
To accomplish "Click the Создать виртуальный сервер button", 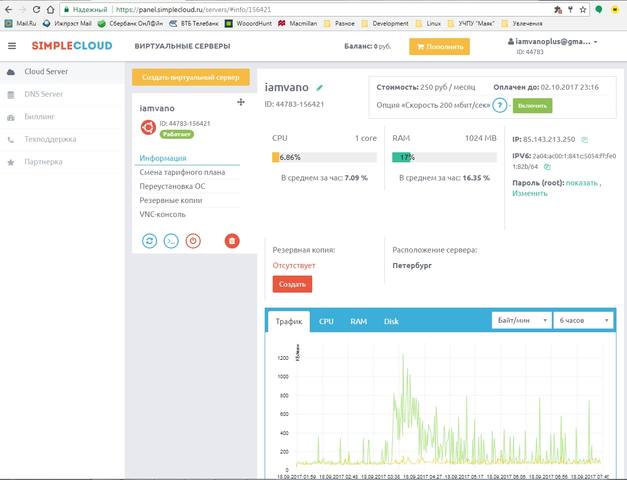I will pos(190,77).
